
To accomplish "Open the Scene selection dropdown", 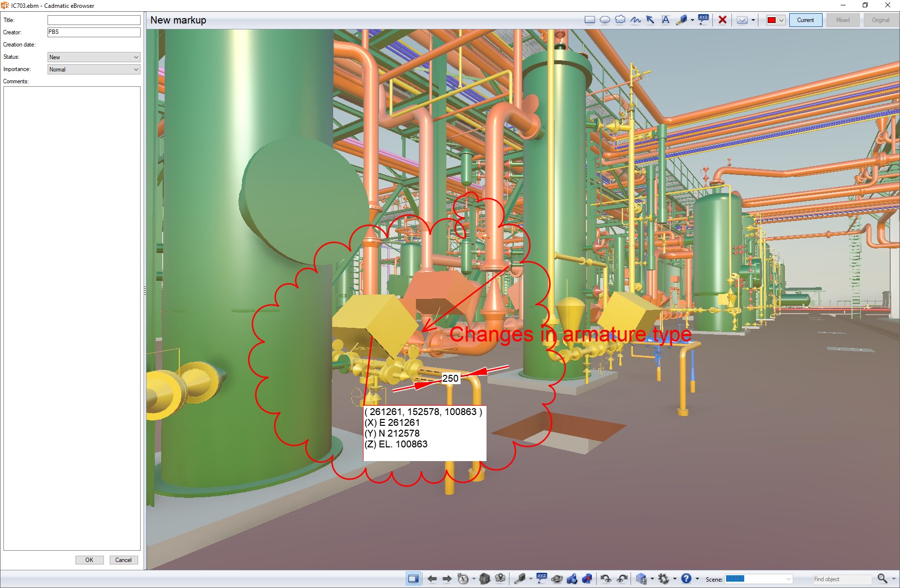I will coord(758,579).
